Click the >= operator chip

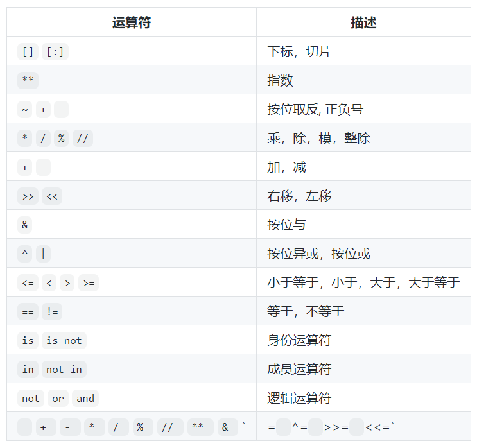(89, 283)
